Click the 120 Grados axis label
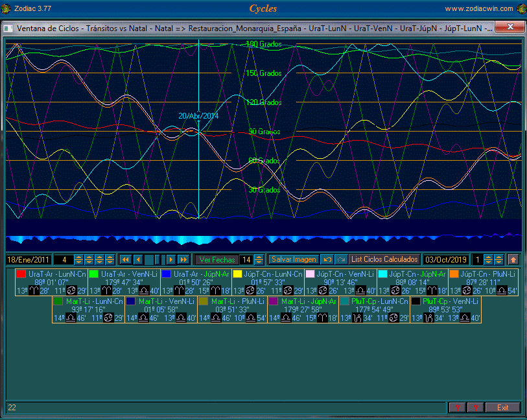The width and height of the screenshot is (527, 420). [x=263, y=102]
